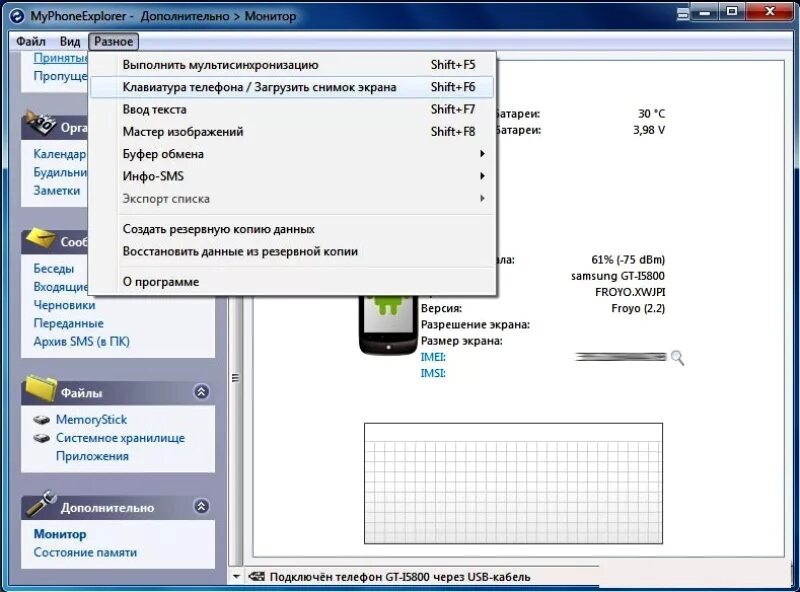Viewport: 800px width, 592px height.
Task: Open the Пропущенные calls link
Action: pos(61,76)
